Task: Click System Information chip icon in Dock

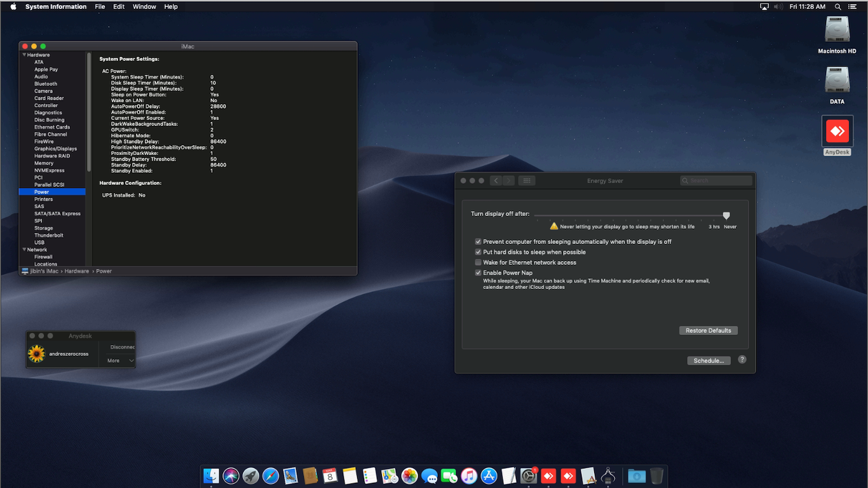Action: (x=608, y=475)
